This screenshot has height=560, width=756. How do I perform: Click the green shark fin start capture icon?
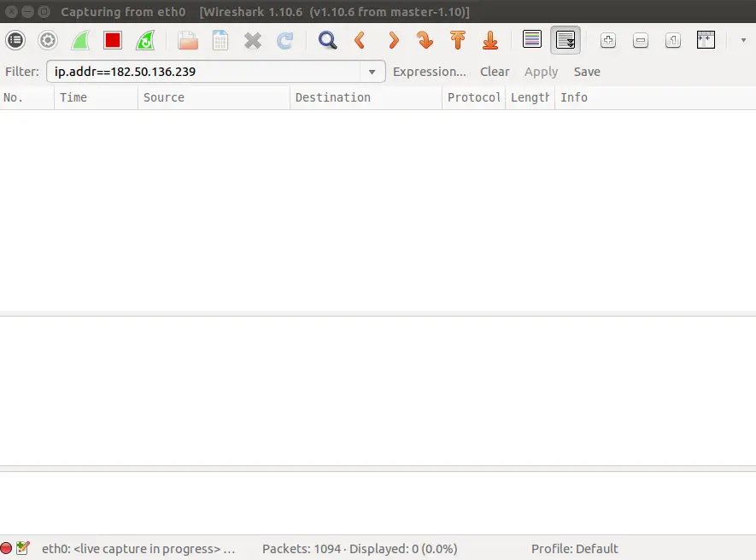point(80,40)
